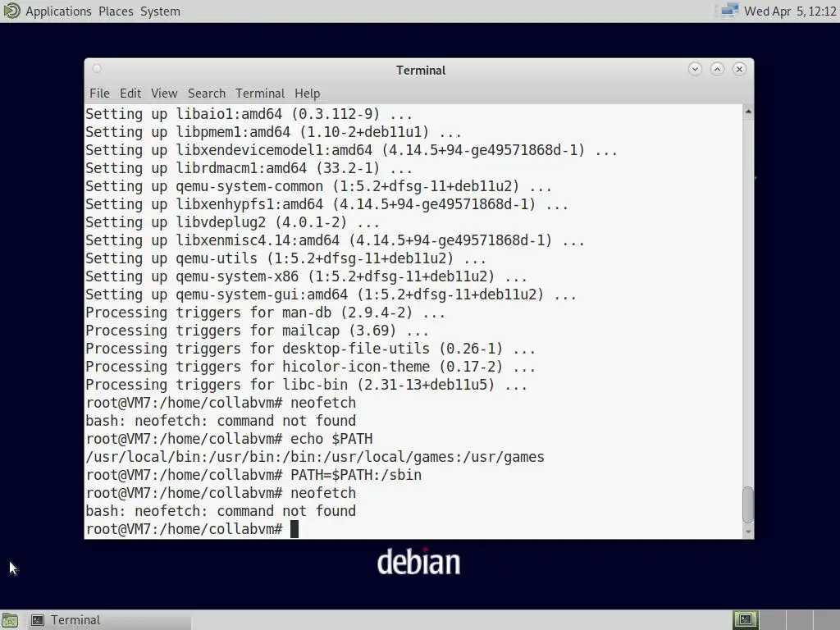The image size is (840, 630).
Task: Click the 'Processing triggers for man-db' line
Action: 266,313
